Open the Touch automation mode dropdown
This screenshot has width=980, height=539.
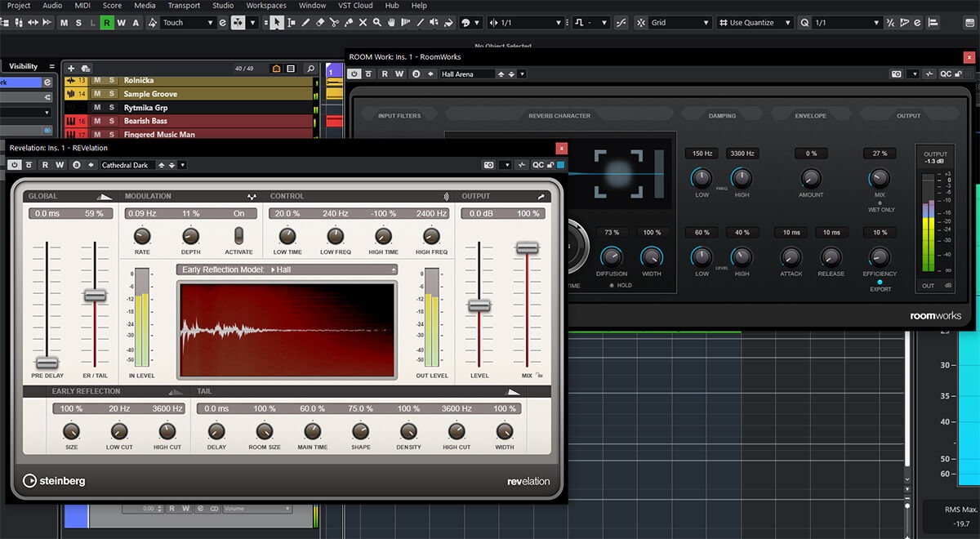[x=187, y=23]
